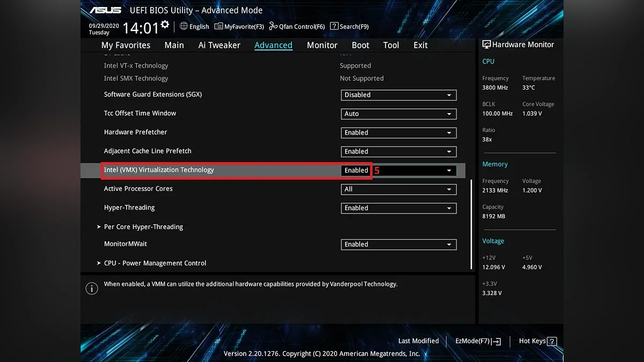644x362 pixels.
Task: Click the Hot Keys label
Action: pos(532,341)
